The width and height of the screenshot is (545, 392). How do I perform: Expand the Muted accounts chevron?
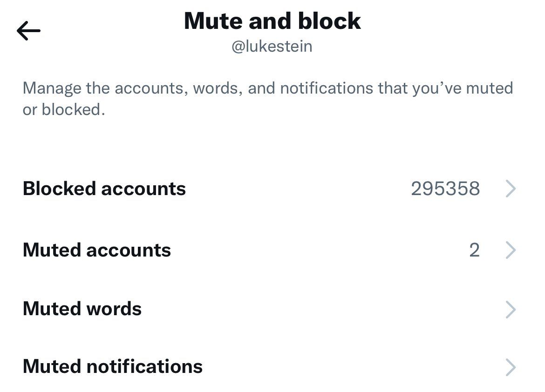[511, 250]
